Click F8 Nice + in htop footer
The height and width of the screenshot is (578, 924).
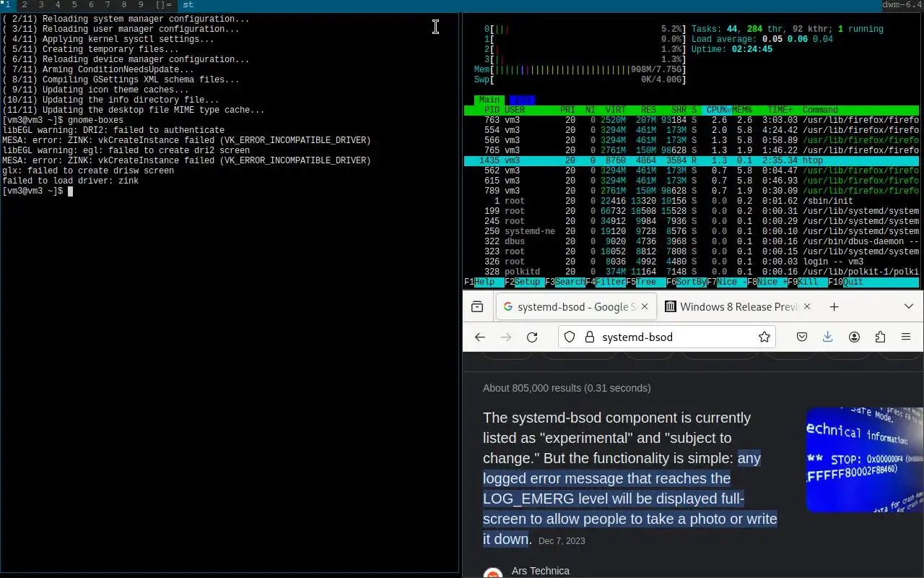click(x=767, y=282)
